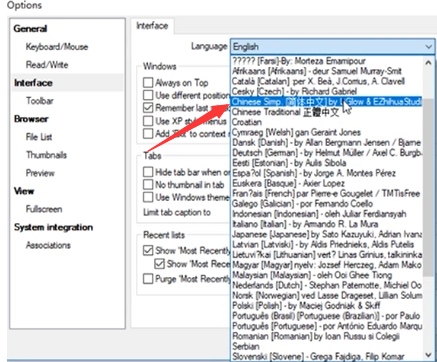
Task: Toggle Add to context menu checkbox
Action: (x=148, y=133)
